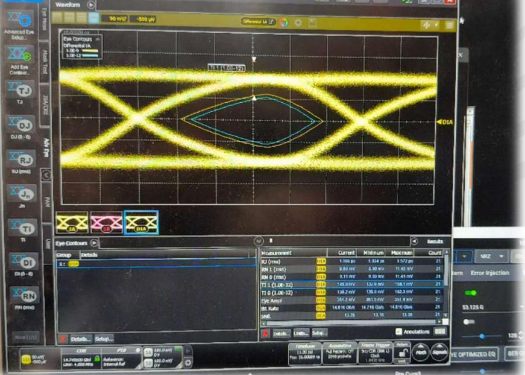The width and height of the screenshot is (525, 375).
Task: Open the dropdown beside the move icon
Action: (436, 25)
